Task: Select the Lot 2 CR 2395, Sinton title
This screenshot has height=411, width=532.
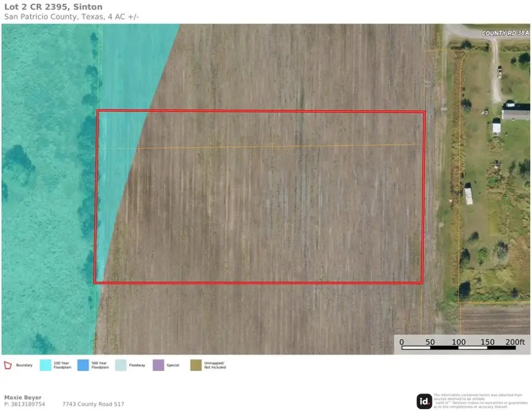Action: [x=53, y=6]
